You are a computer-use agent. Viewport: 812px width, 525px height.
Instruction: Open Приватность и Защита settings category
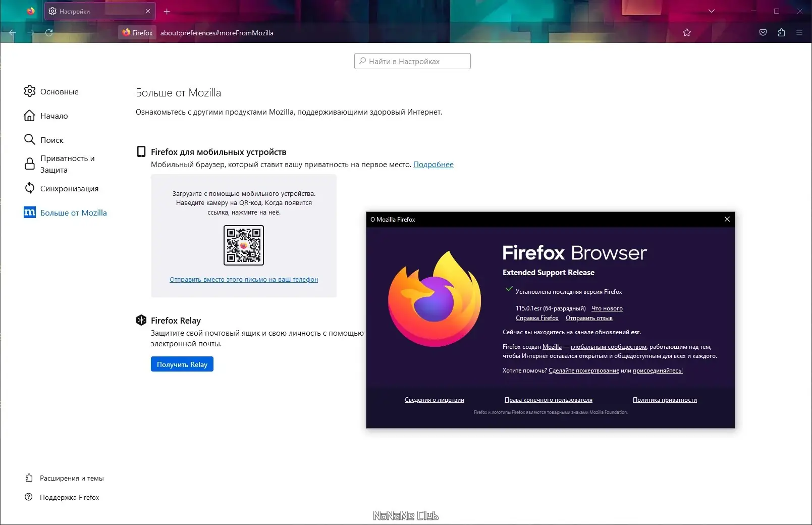(68, 164)
